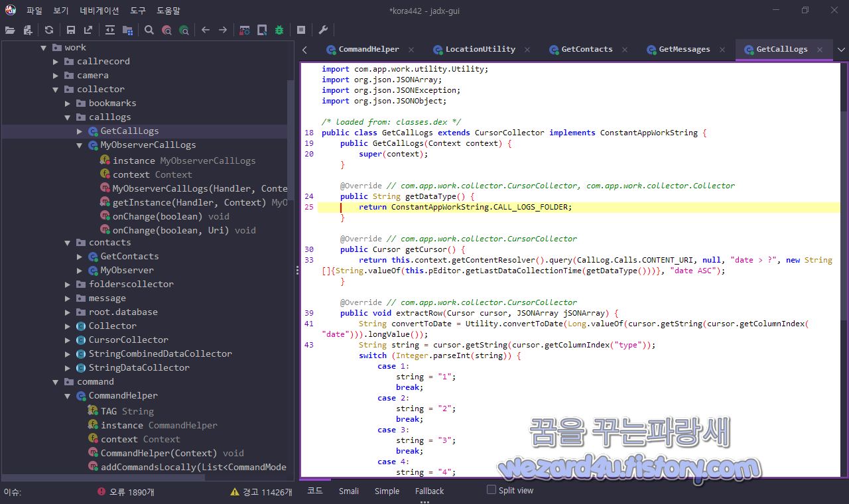849x504 pixels.
Task: Switch to the Simple view tab
Action: (x=387, y=491)
